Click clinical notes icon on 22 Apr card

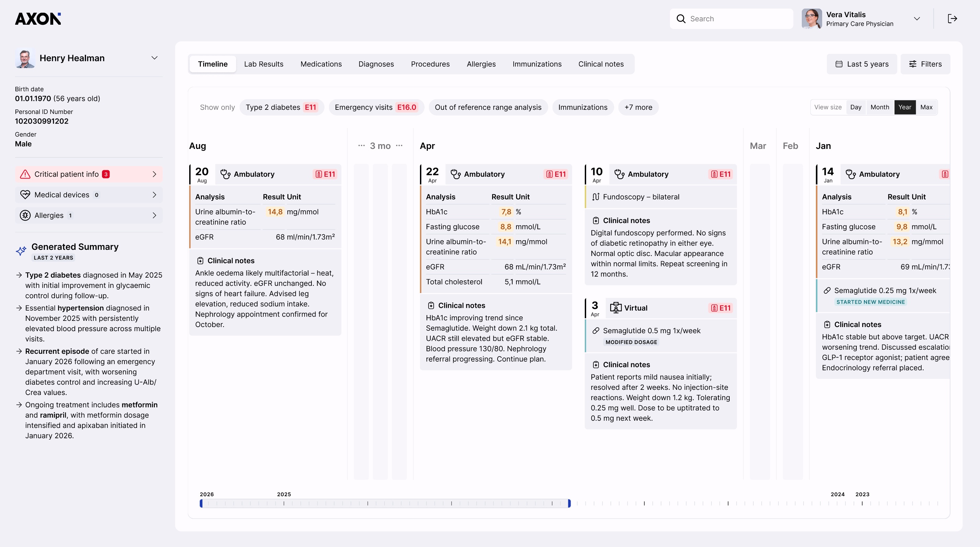coord(431,306)
